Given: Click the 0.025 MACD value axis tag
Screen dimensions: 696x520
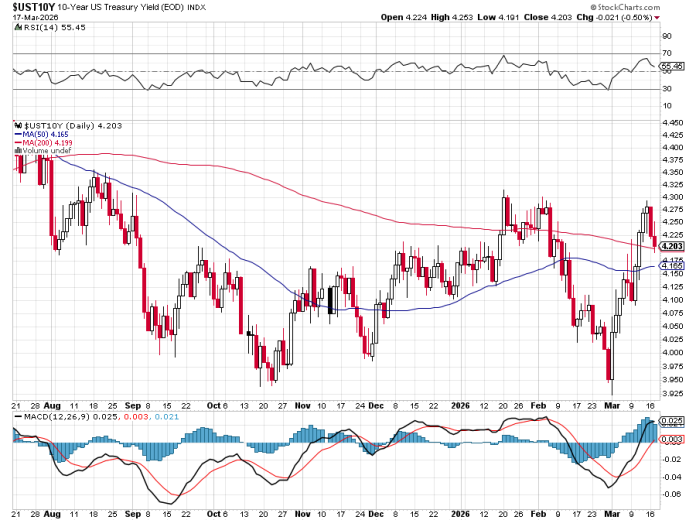Looking at the screenshot, I should pyautogui.click(x=672, y=422).
